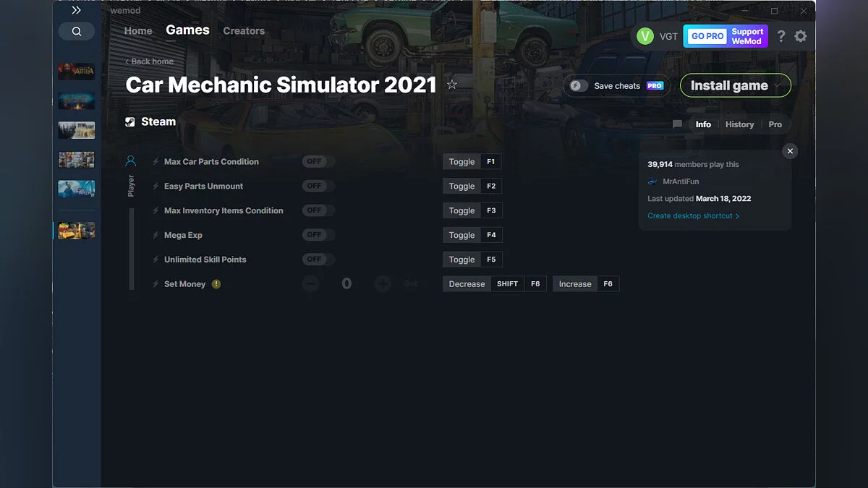Image resolution: width=868 pixels, height=488 pixels.
Task: Open the VGT account menu
Action: pos(658,35)
